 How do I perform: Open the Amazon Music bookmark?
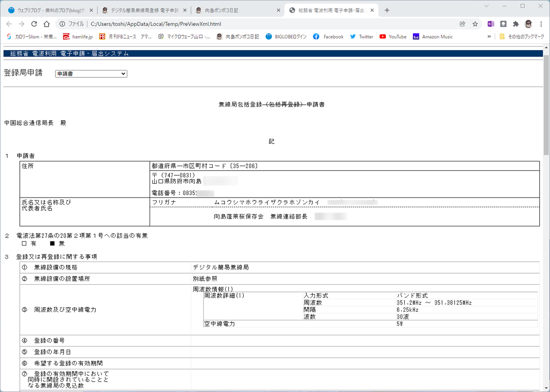point(433,37)
